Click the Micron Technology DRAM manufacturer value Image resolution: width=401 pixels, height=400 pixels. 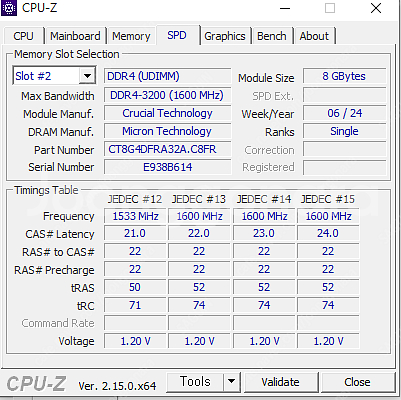[x=168, y=131]
